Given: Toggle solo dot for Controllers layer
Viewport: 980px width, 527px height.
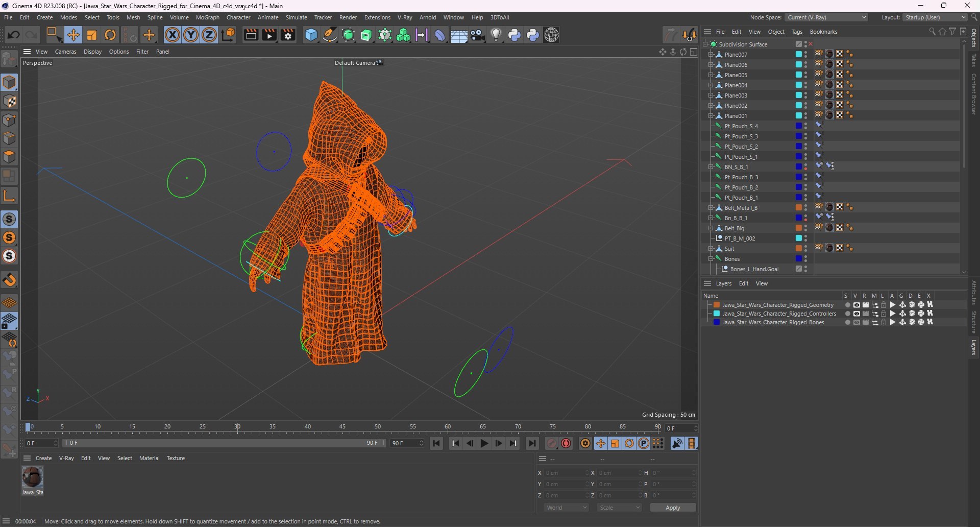Looking at the screenshot, I should point(847,314).
